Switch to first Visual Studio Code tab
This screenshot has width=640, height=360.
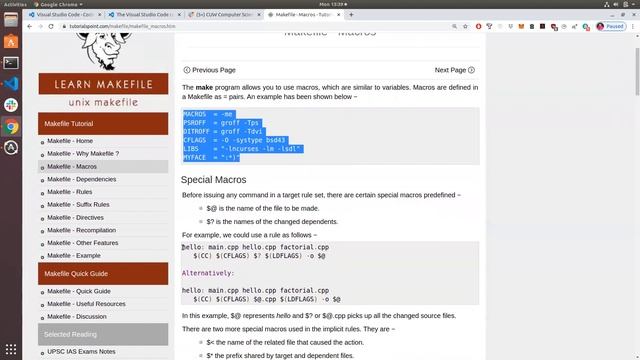64,15
